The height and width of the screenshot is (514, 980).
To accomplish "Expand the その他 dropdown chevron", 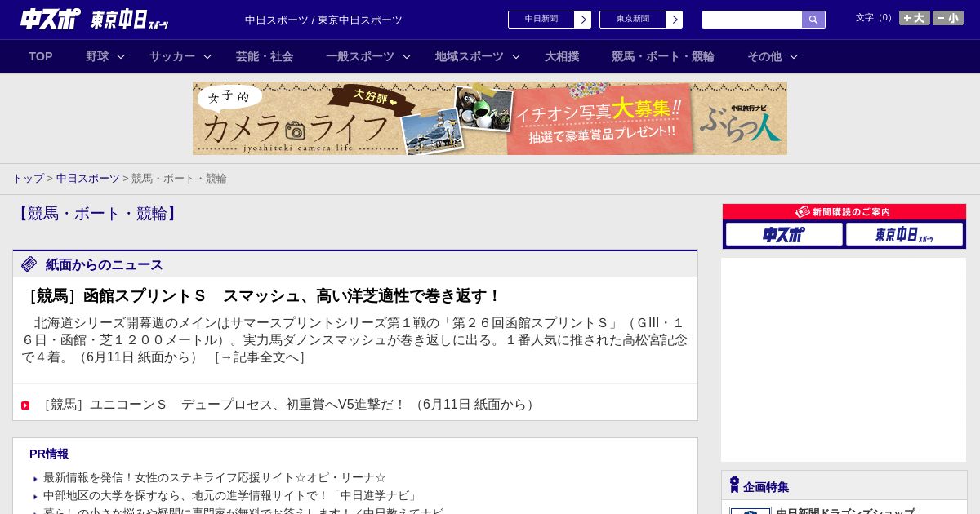I will [794, 57].
